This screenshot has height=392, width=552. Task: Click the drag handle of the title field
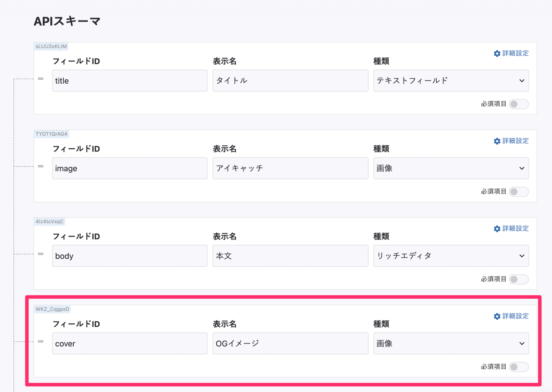pos(41,78)
